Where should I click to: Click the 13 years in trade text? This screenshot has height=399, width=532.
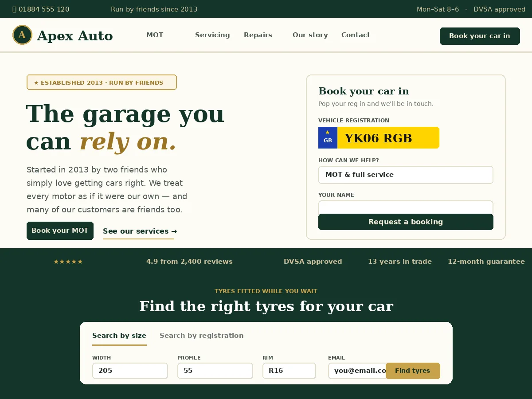[x=400, y=262]
